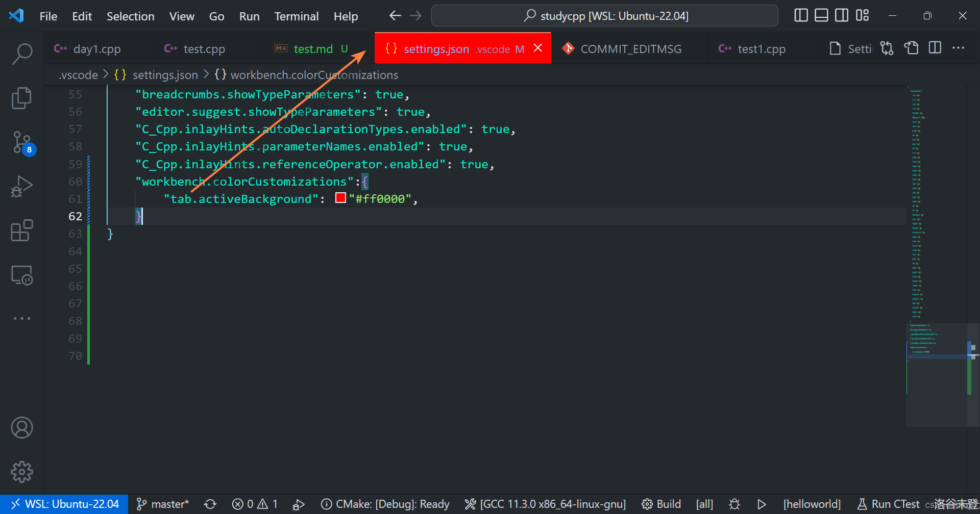This screenshot has height=514, width=980.
Task: Select the [helloworld] launch target
Action: coord(812,504)
